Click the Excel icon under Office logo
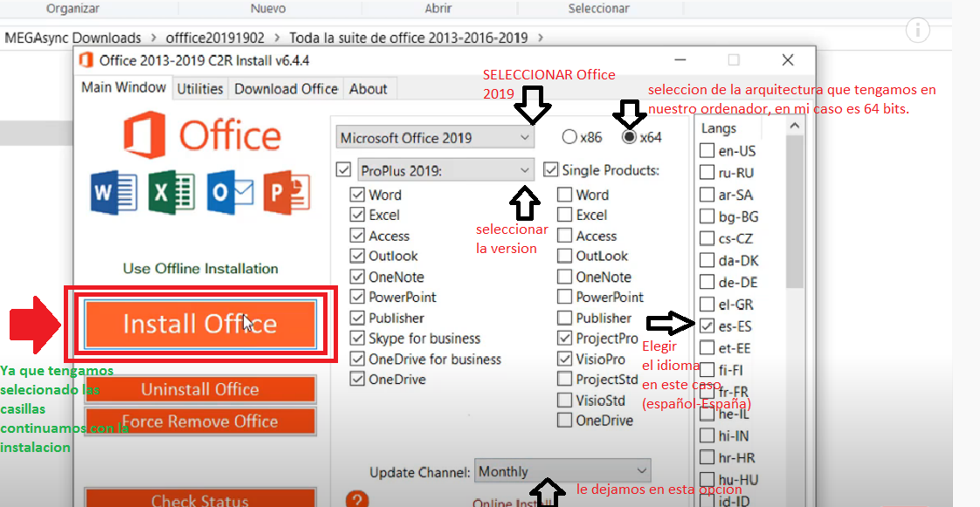 point(171,192)
